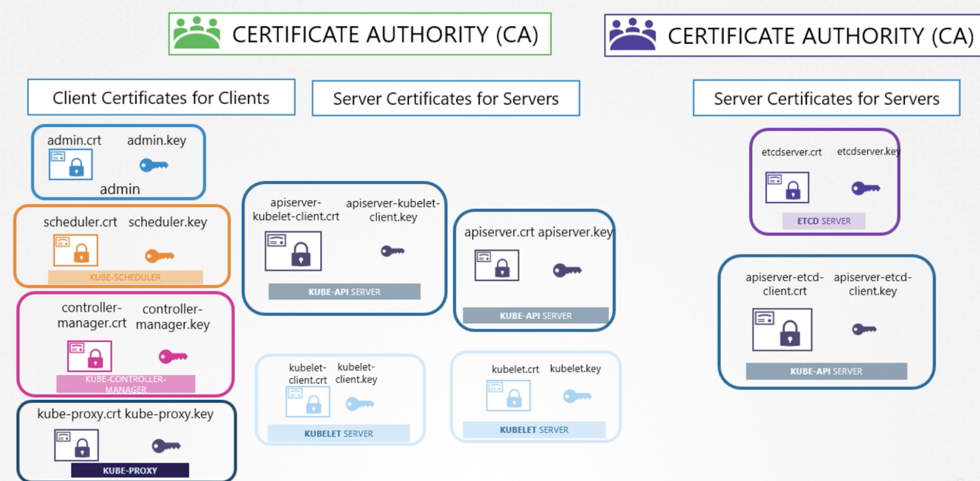
Task: Click the apiserver-kubelet-client.key file name
Action: tap(393, 210)
